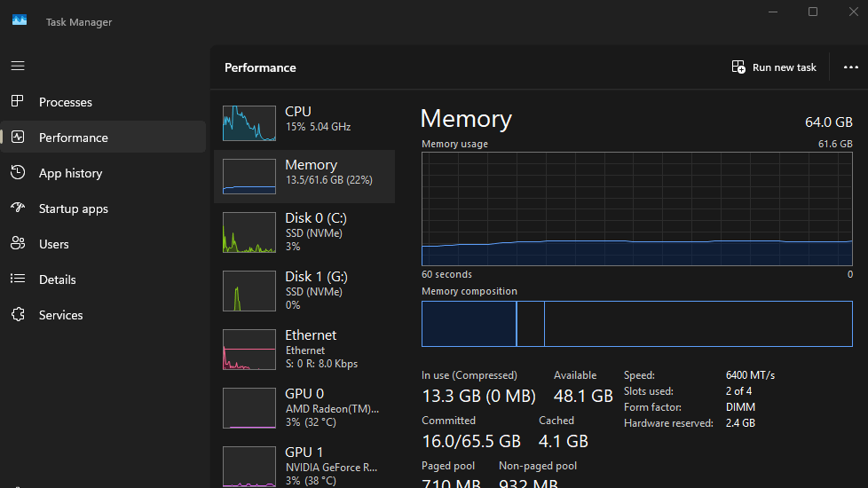Maximize the Task Manager window
The image size is (868, 488).
pyautogui.click(x=813, y=12)
